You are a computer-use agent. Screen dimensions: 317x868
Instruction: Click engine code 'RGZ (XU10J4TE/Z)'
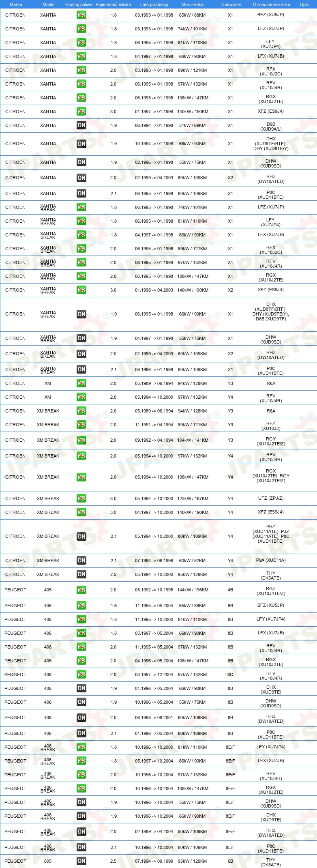[271, 591]
